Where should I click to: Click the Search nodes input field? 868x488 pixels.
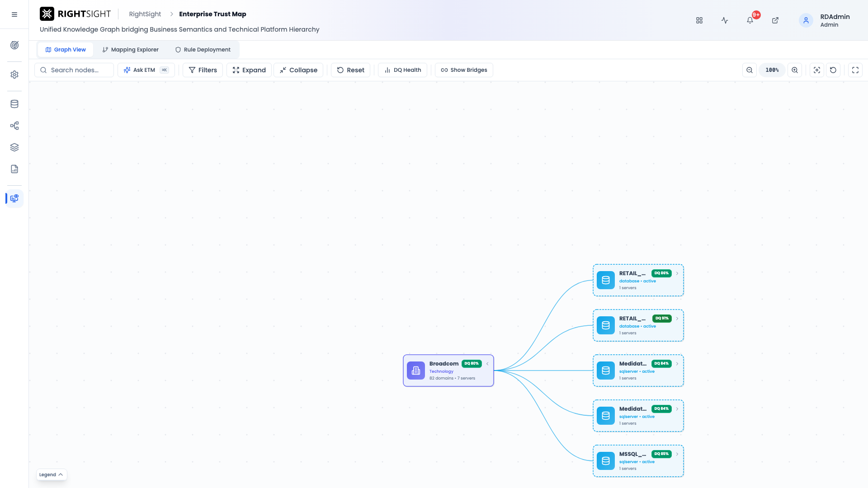[x=74, y=70]
